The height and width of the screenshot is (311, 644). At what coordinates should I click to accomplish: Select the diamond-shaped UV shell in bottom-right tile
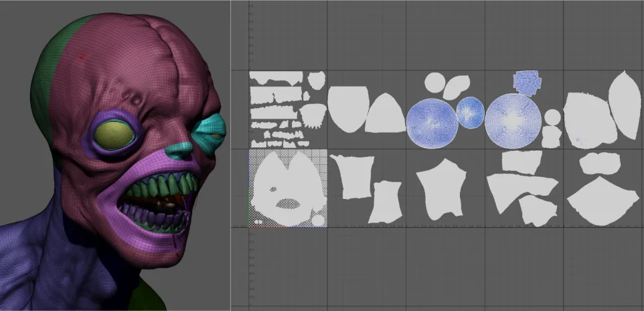click(603, 201)
